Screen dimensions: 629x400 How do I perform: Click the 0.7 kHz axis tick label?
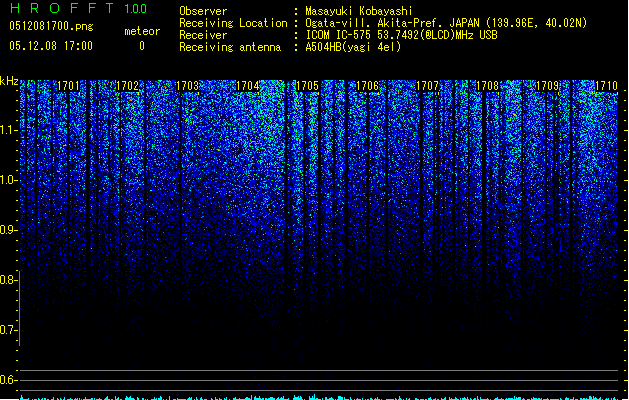(8, 330)
